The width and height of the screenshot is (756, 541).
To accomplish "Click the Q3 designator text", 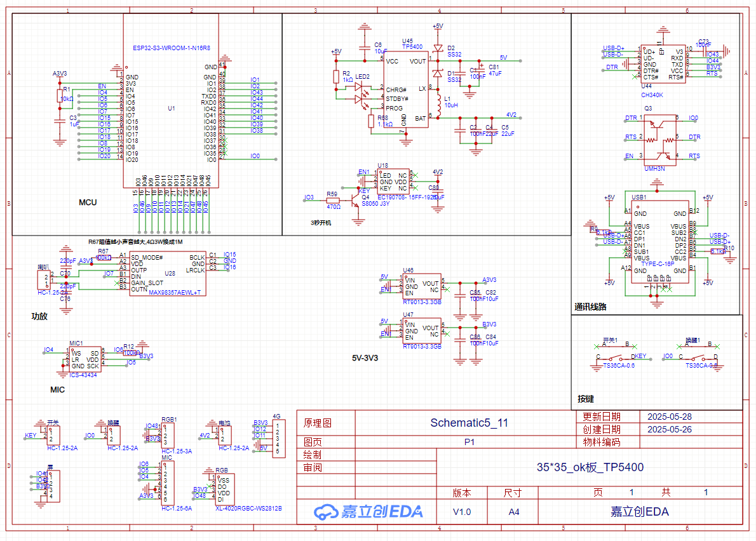I will point(648,109).
